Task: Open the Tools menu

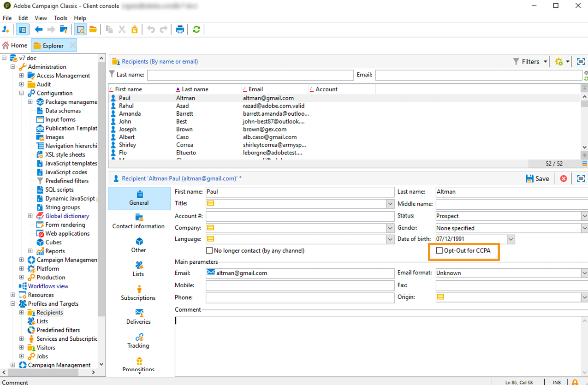Action: [x=60, y=18]
